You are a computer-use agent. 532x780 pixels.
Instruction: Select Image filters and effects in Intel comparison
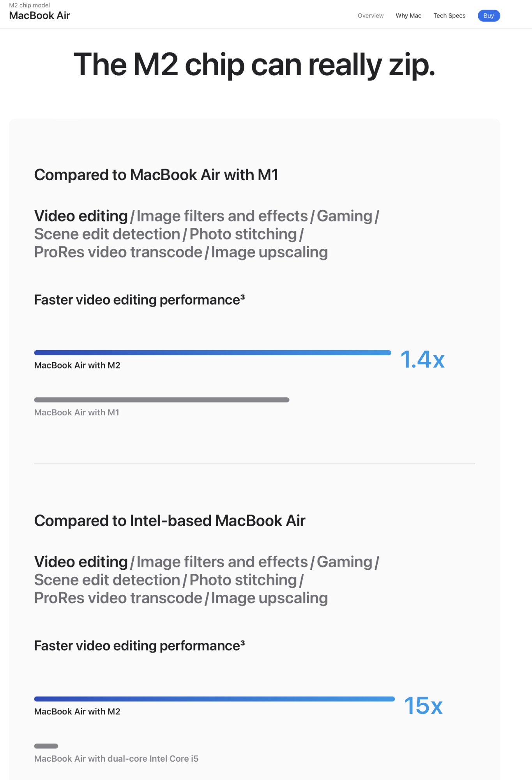point(222,562)
